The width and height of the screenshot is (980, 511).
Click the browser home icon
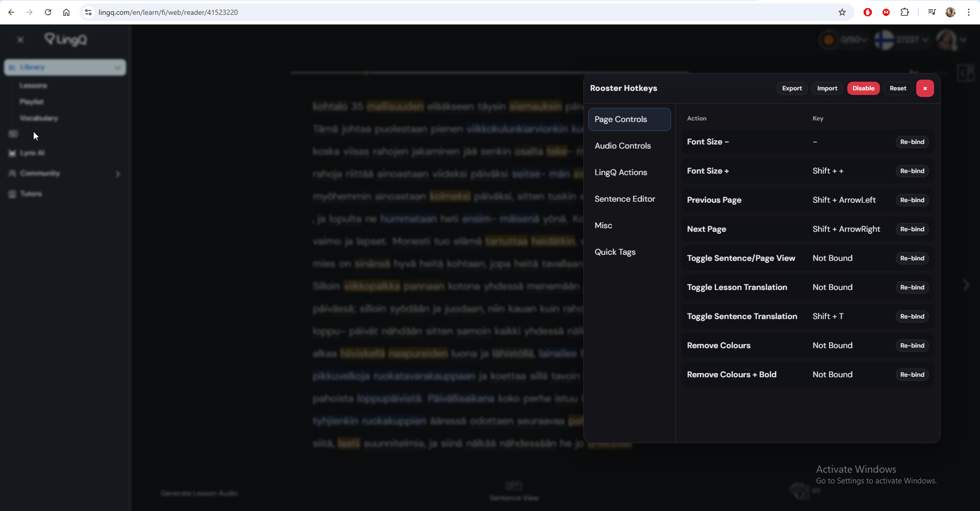click(x=66, y=12)
